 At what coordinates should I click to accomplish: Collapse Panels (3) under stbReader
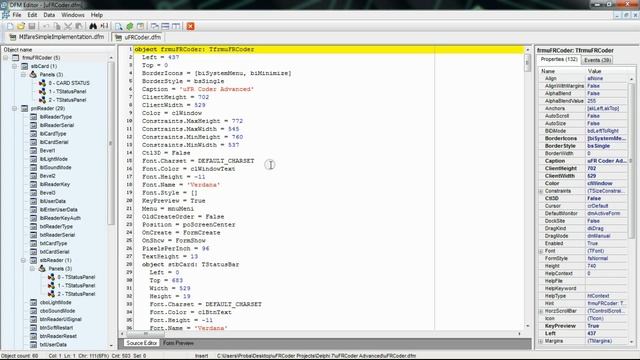click(x=33, y=269)
